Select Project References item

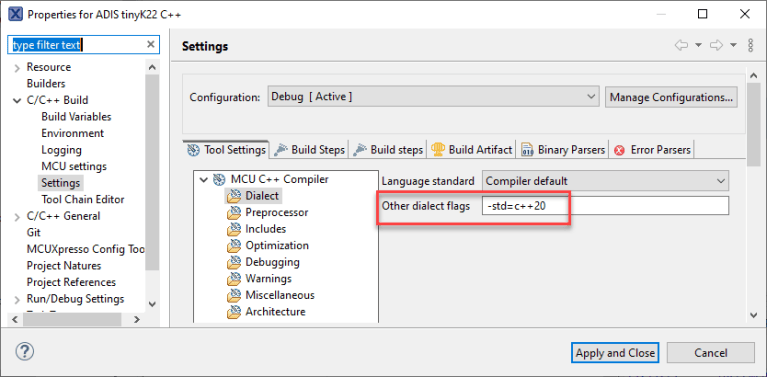[71, 283]
